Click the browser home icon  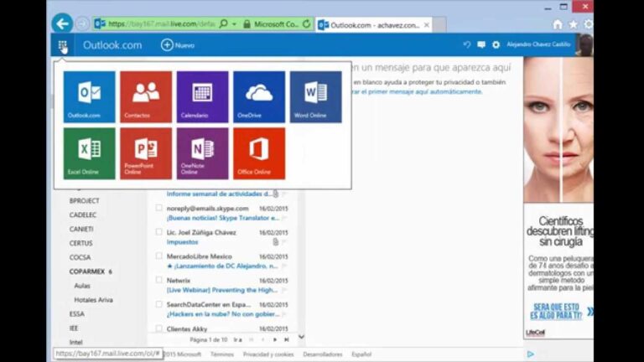(558, 24)
